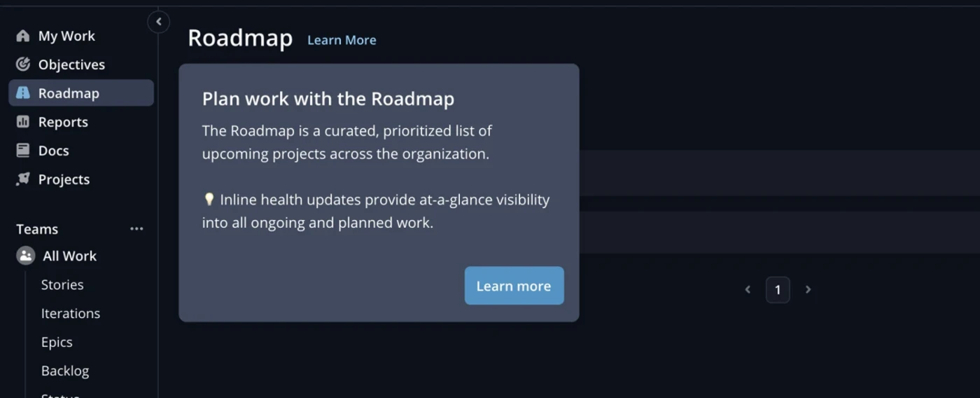Image resolution: width=980 pixels, height=398 pixels.
Task: Click the blue Learn more button
Action: (x=514, y=286)
